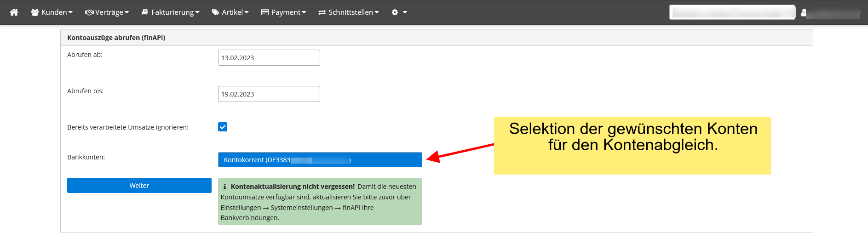Click the 'Abrufen ab' date field
The width and height of the screenshot is (868, 238).
pos(269,58)
